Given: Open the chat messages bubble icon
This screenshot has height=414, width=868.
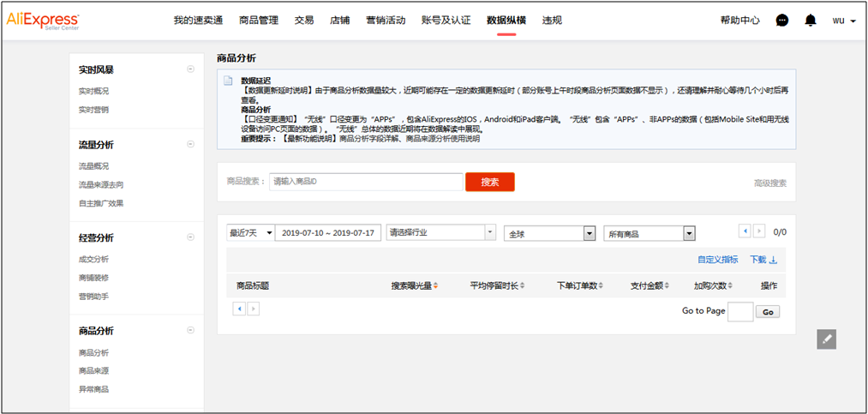Looking at the screenshot, I should (781, 21).
